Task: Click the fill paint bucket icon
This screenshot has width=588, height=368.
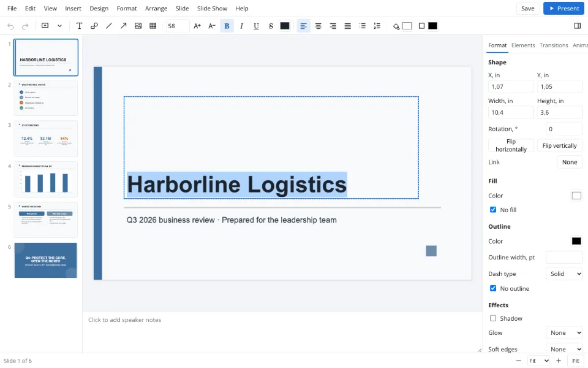Action: click(396, 26)
